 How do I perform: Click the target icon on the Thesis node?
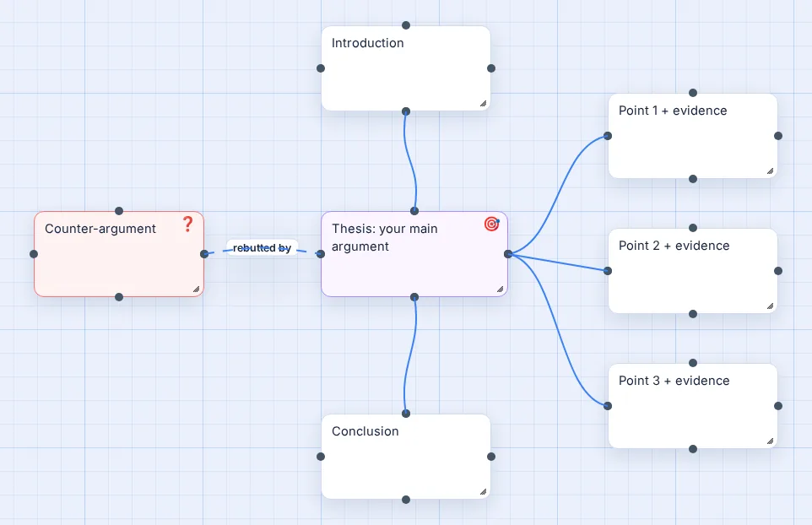click(491, 224)
